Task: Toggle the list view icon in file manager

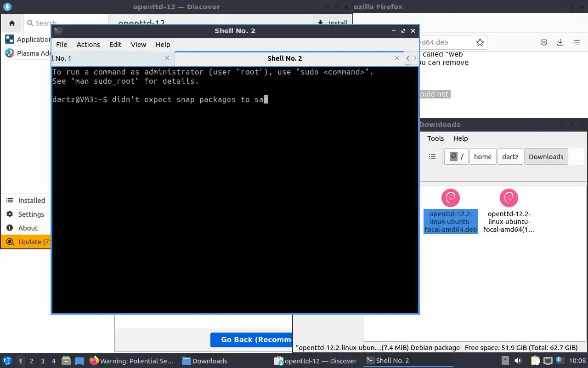Action: (432, 156)
